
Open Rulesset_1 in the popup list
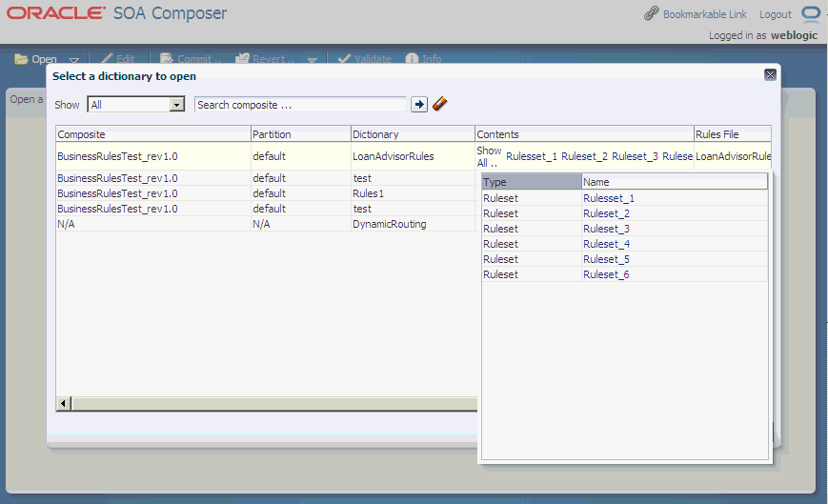tap(609, 198)
